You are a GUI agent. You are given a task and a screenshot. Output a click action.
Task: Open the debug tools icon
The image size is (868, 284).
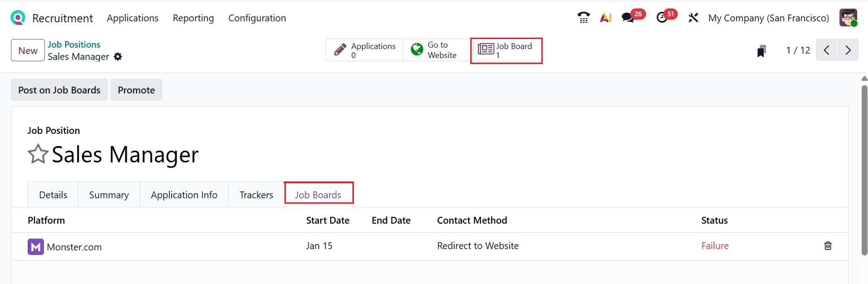(693, 18)
